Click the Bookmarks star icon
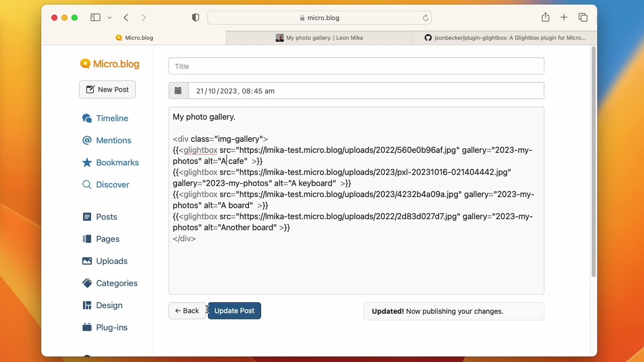 tap(87, 162)
